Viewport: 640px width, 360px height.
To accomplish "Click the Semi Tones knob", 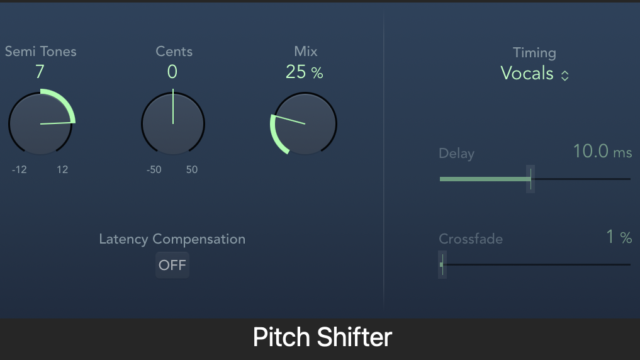I will [x=40, y=123].
